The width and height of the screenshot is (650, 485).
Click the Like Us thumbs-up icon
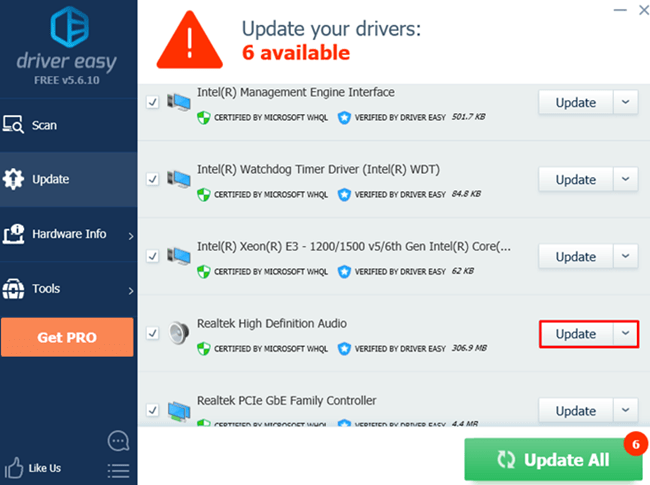coord(14,468)
